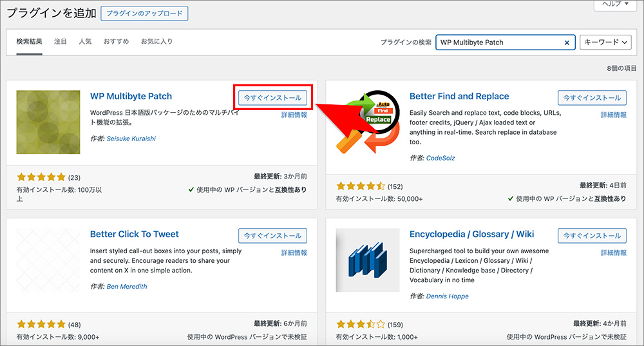Click 有効インストール数: 1,000+ text

[377, 337]
